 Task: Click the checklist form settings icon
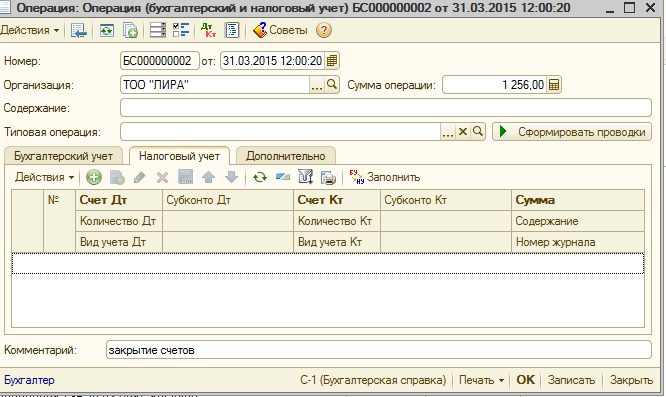coord(181,30)
